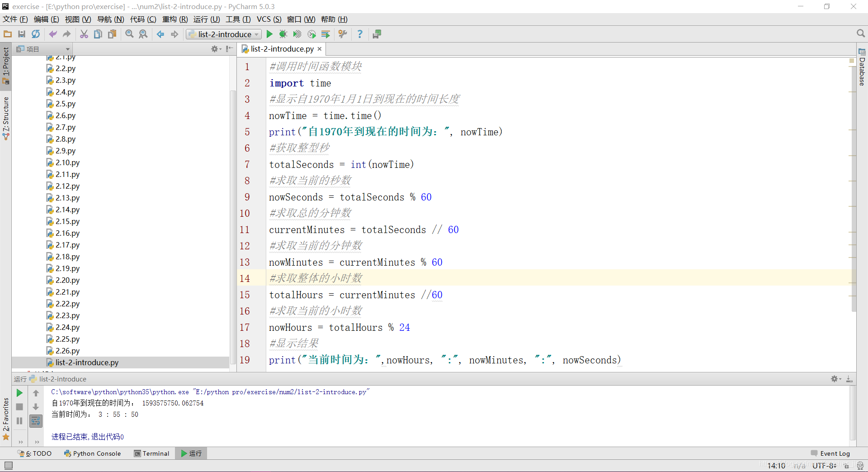868x472 pixels.
Task: Open Terminal tool window
Action: point(152,453)
